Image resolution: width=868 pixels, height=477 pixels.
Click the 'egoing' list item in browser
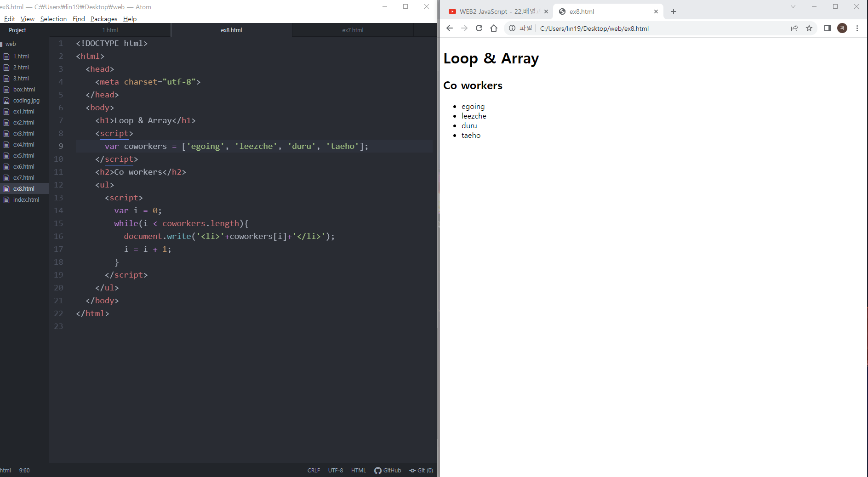473,107
